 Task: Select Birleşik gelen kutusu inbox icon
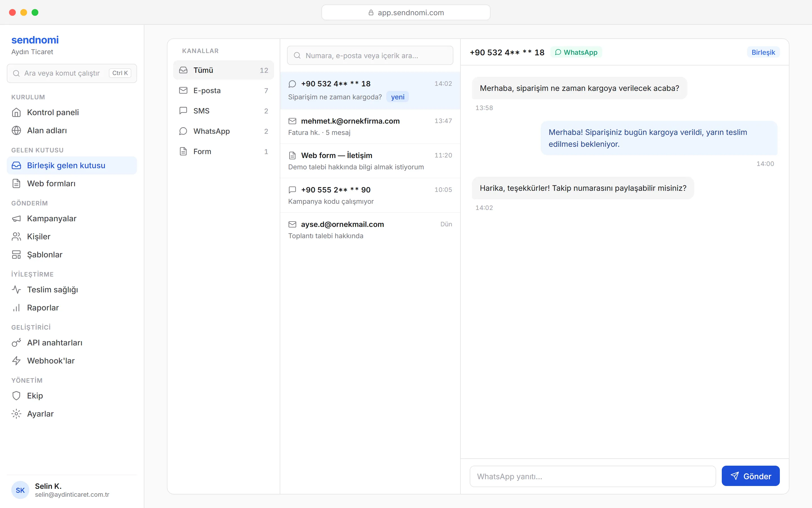tap(16, 166)
